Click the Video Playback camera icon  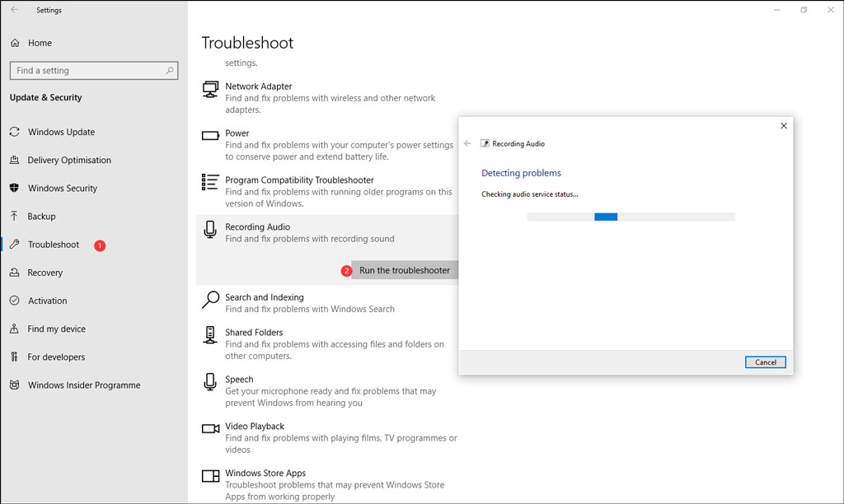point(210,429)
